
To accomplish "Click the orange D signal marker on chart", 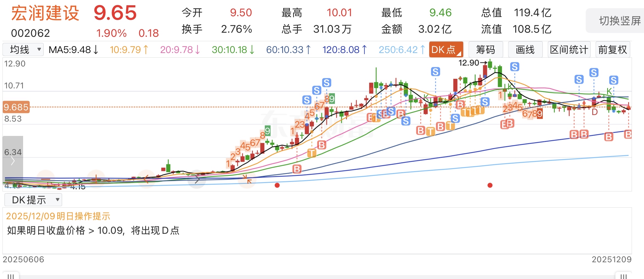I will pos(595,112).
